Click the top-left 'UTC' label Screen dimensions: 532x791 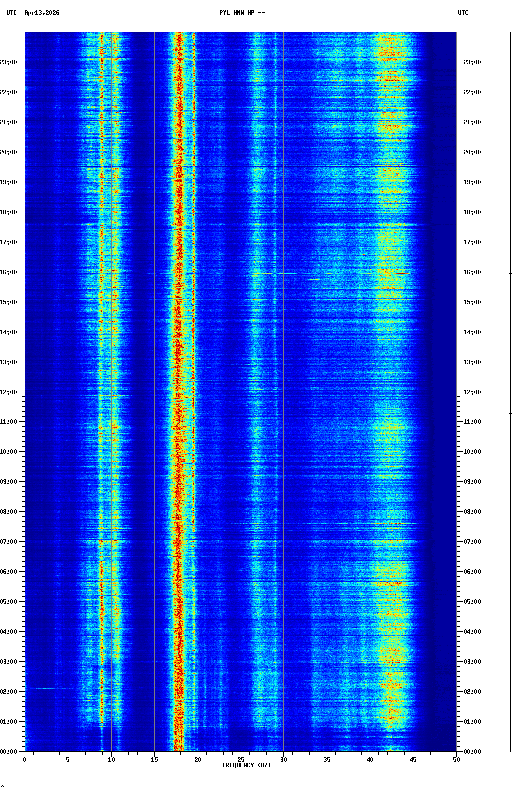click(x=11, y=13)
